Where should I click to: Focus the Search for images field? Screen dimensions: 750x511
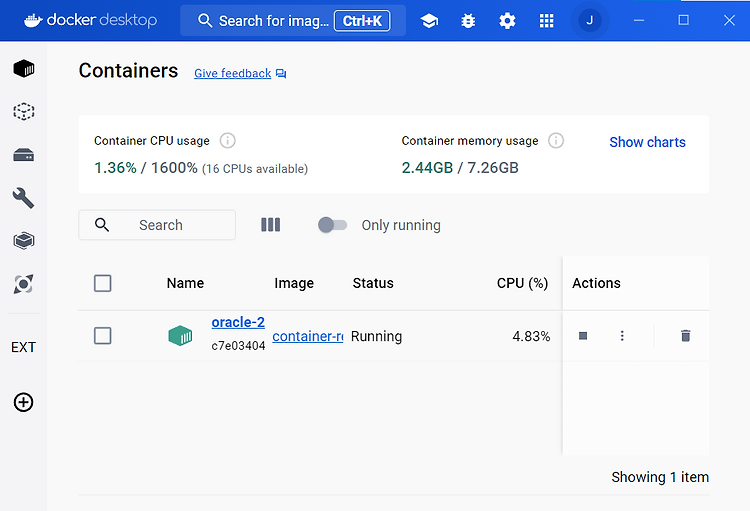coord(293,21)
